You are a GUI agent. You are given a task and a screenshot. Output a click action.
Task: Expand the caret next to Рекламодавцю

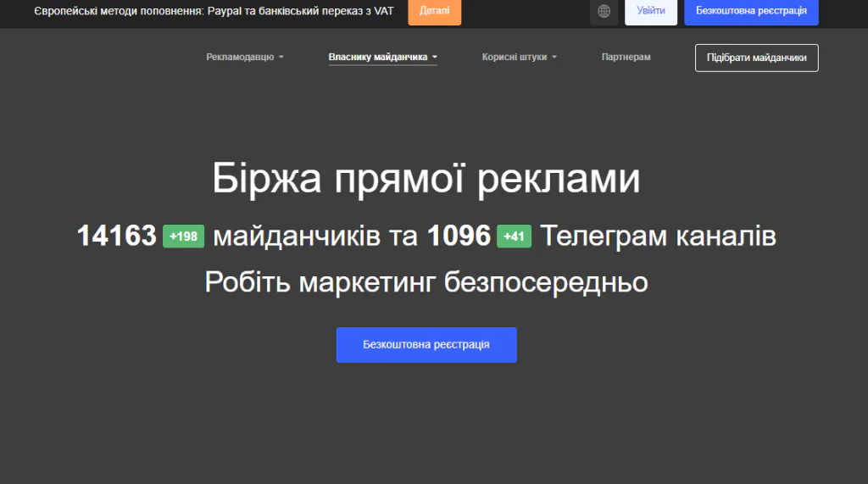click(281, 57)
